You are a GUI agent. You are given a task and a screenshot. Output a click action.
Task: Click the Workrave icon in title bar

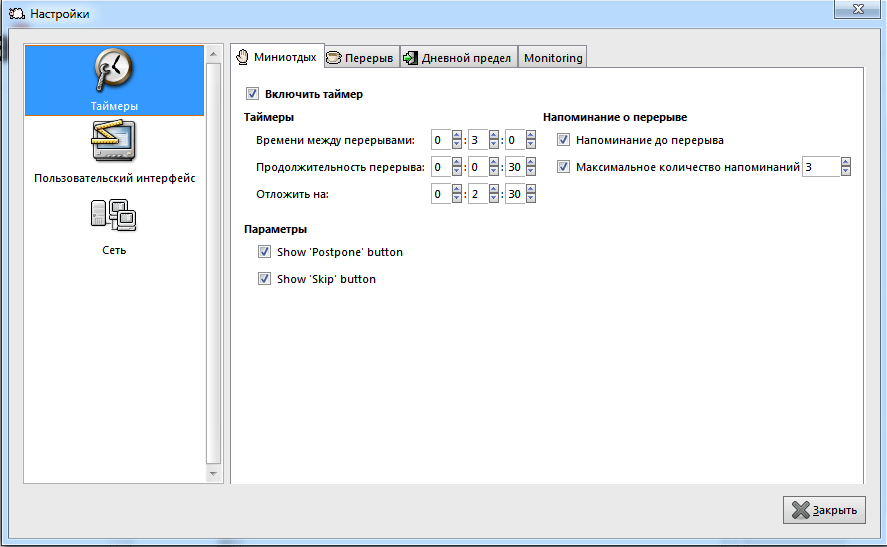click(17, 14)
